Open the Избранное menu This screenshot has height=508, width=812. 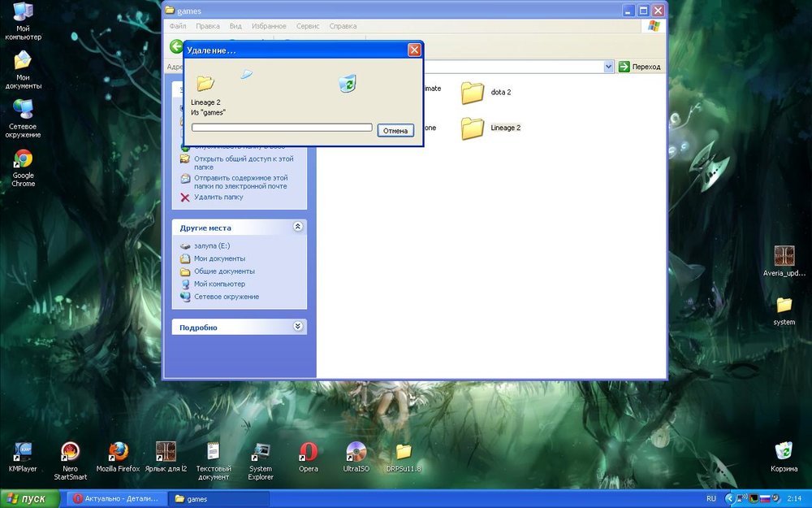pyautogui.click(x=268, y=26)
